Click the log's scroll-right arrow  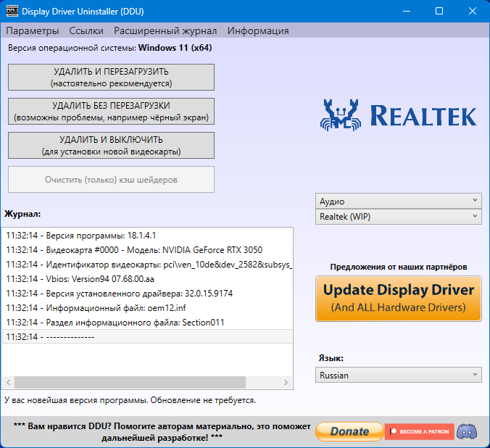pos(287,382)
